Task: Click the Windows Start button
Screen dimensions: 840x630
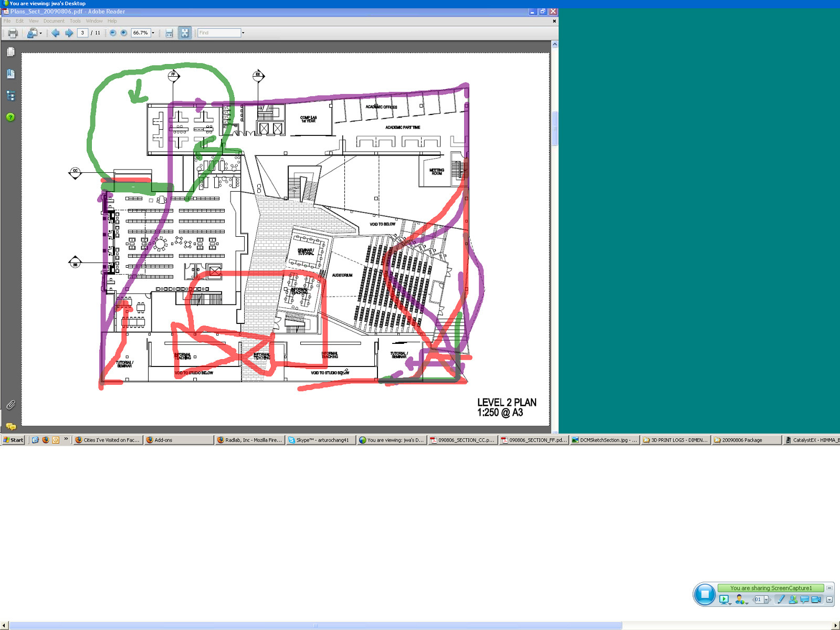Action: (x=14, y=440)
